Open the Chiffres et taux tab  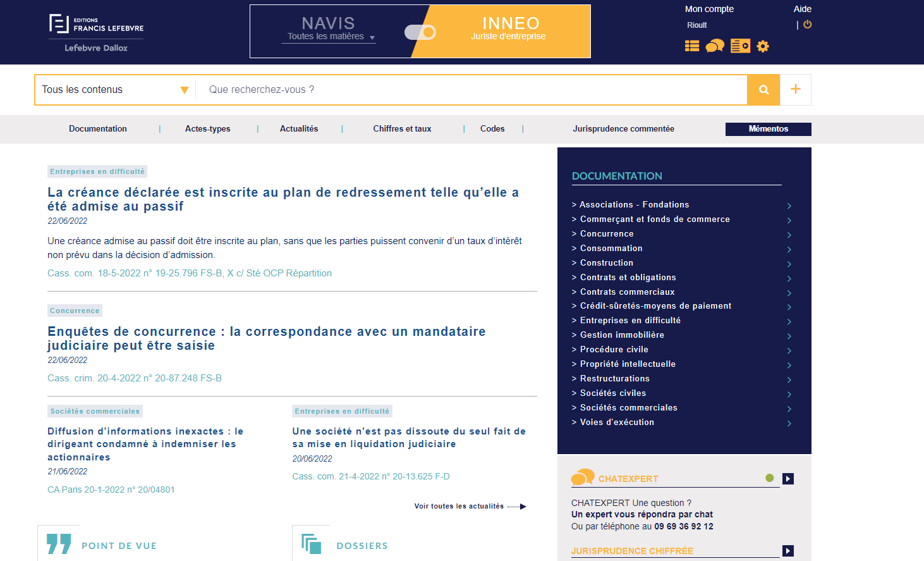tap(402, 129)
